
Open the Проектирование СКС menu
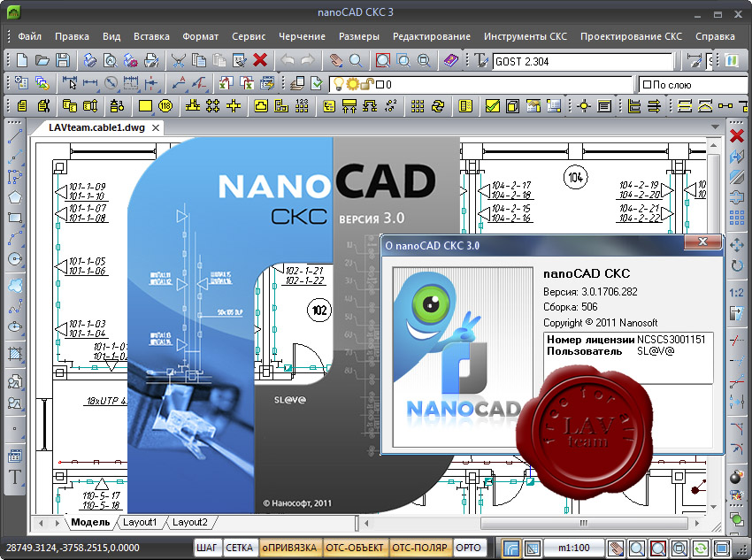coord(631,36)
